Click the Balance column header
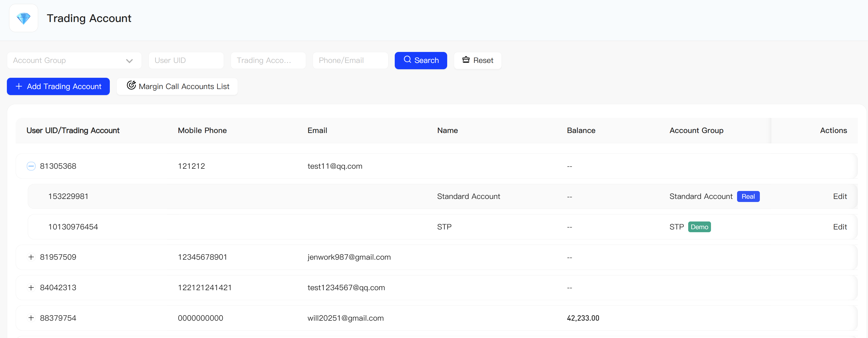 tap(581, 130)
